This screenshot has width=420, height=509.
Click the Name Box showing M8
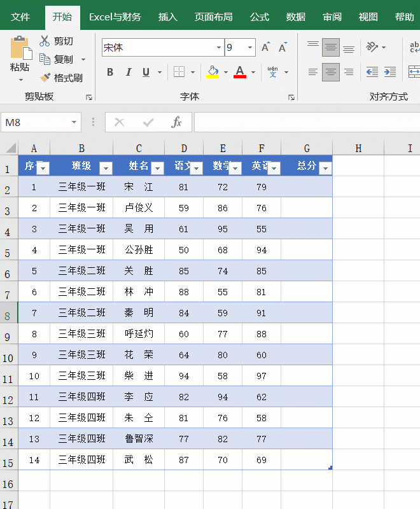(x=35, y=122)
